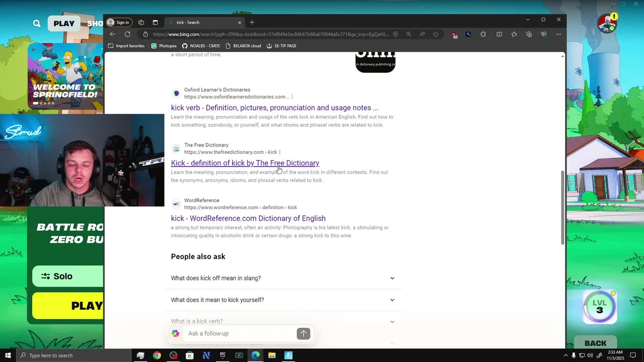Select the 'kick - Search' browser tab
644x362 pixels.
coord(205,22)
